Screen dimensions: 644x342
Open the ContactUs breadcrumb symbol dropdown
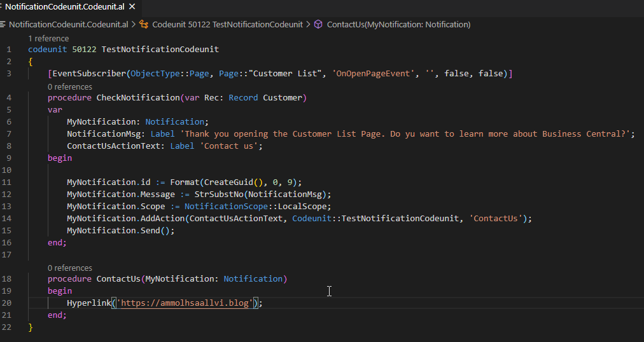coord(398,24)
